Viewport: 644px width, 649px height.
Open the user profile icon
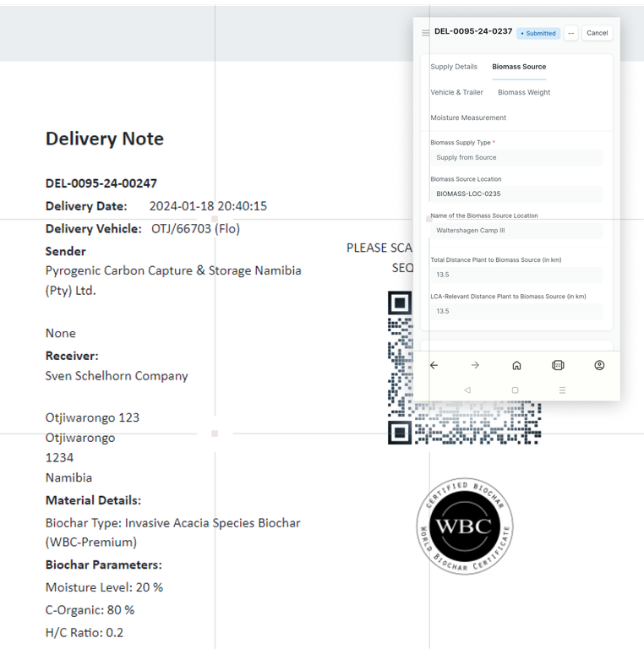click(x=599, y=365)
